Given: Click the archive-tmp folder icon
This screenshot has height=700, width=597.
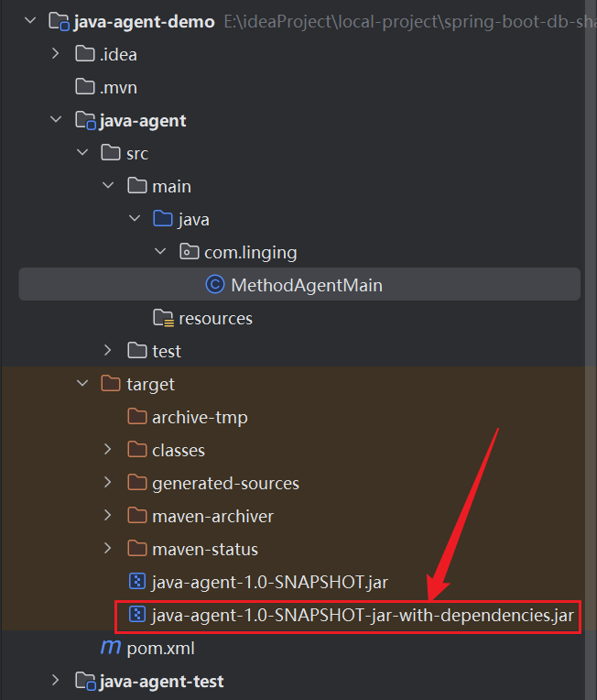Looking at the screenshot, I should (x=137, y=417).
